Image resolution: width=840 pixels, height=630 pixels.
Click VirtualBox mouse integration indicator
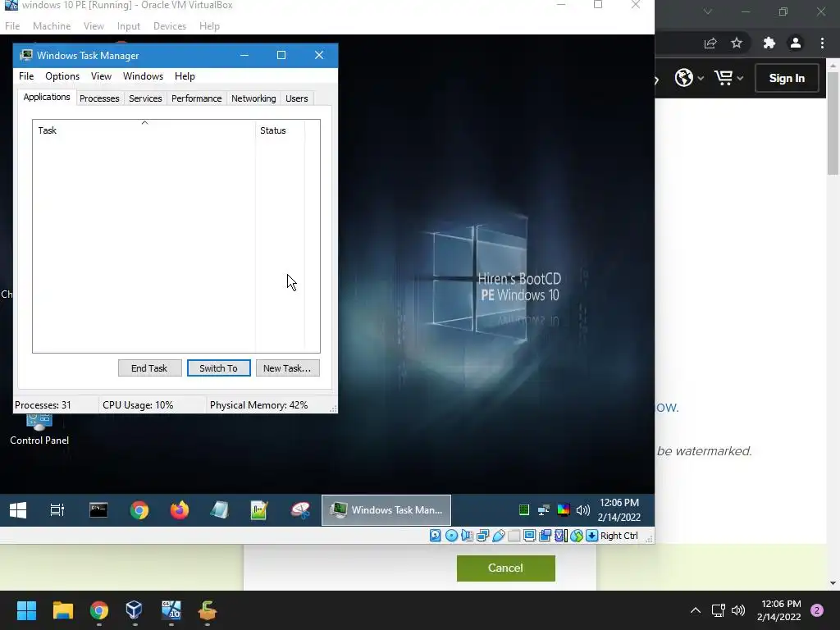click(x=577, y=535)
